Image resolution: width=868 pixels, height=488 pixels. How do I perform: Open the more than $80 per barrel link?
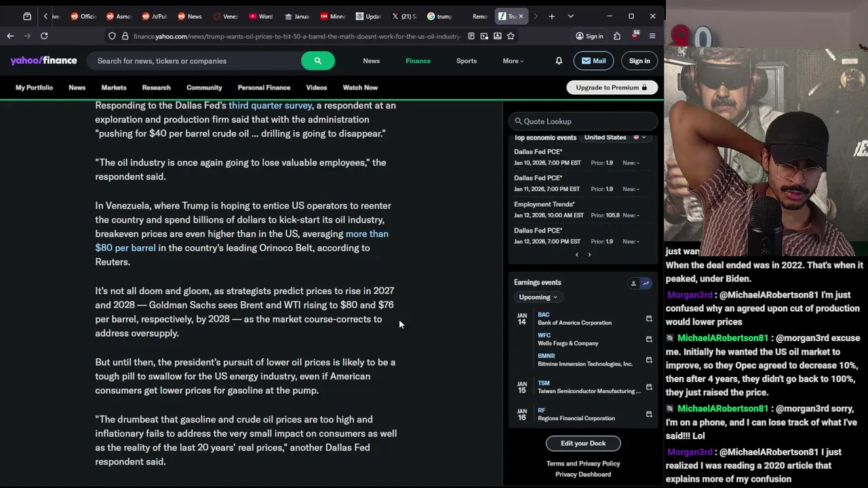click(241, 241)
